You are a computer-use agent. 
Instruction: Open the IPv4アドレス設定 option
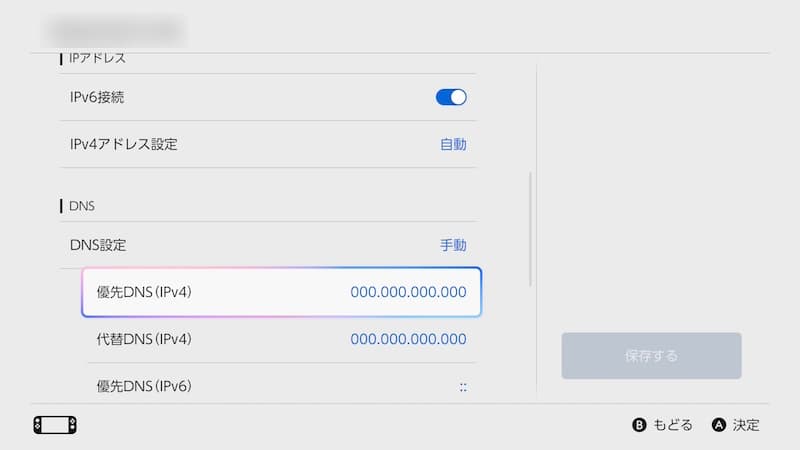coord(123,144)
